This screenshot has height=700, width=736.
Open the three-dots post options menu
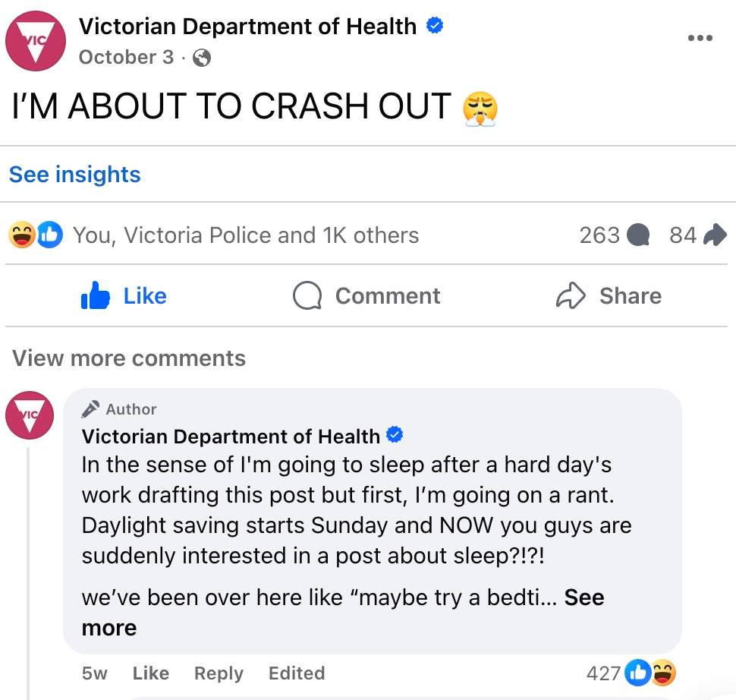click(700, 38)
